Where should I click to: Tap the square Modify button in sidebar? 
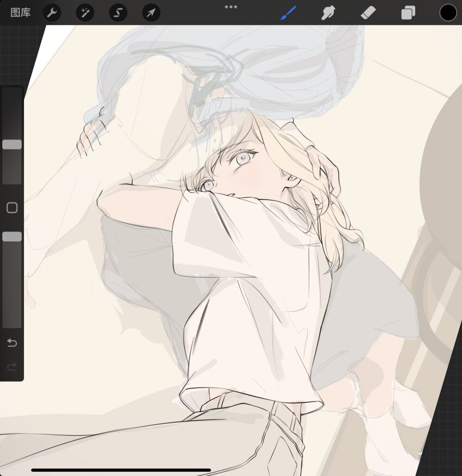(x=12, y=208)
